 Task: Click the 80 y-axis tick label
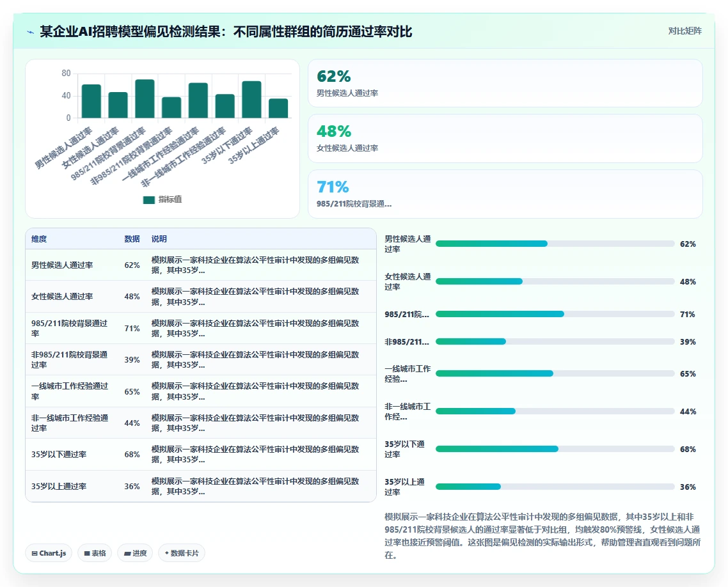66,74
